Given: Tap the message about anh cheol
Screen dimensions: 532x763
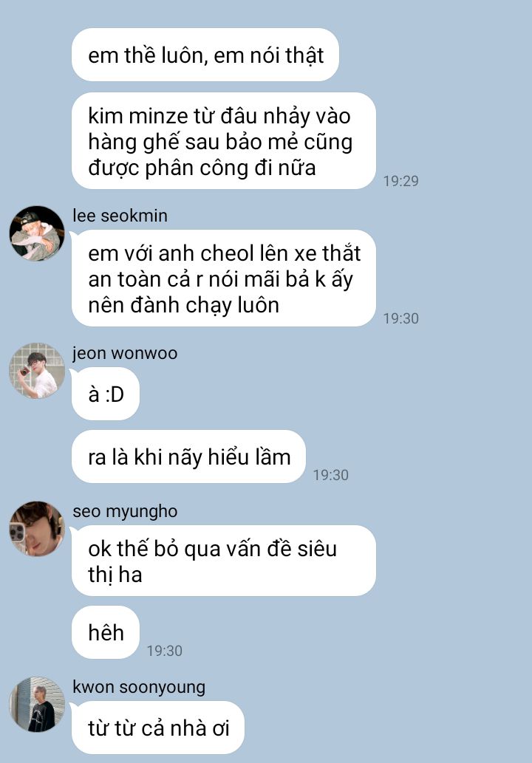Looking at the screenshot, I should [x=224, y=278].
